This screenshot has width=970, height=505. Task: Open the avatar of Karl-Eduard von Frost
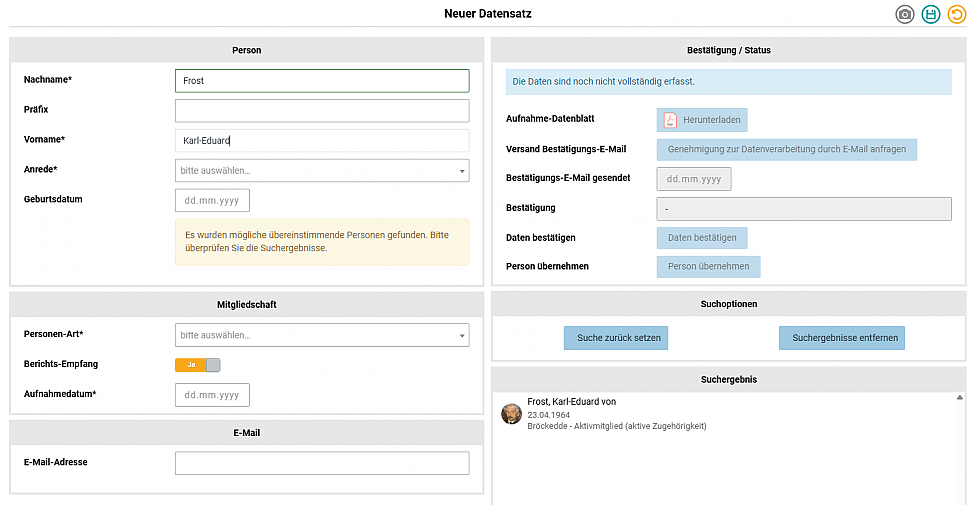pyautogui.click(x=511, y=414)
